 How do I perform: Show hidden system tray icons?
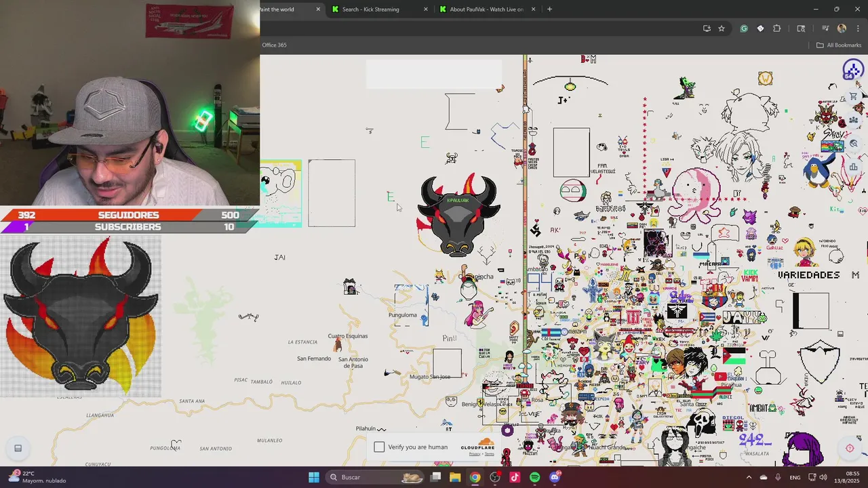(749, 477)
